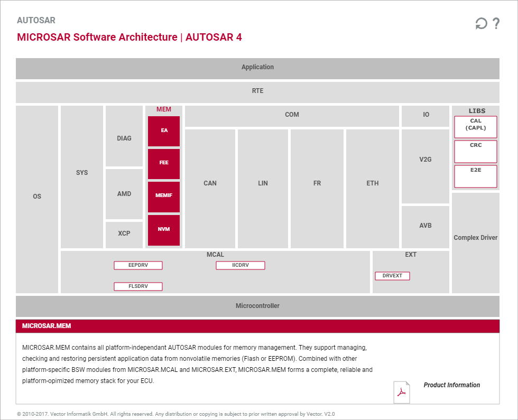This screenshot has width=518, height=420.
Task: Select the NVM module block
Action: coord(164,230)
